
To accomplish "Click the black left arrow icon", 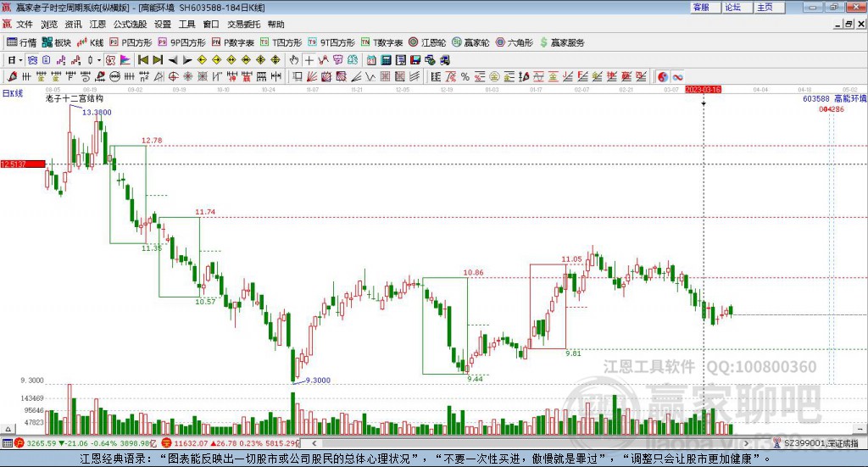I will click(173, 60).
